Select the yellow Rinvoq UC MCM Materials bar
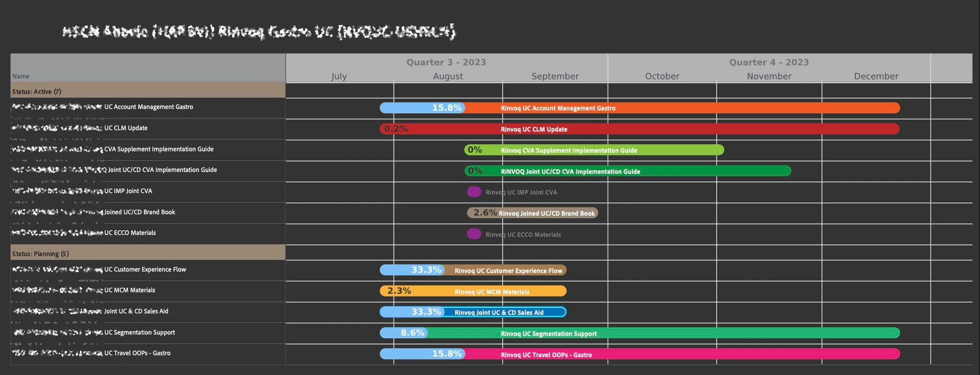 [473, 291]
